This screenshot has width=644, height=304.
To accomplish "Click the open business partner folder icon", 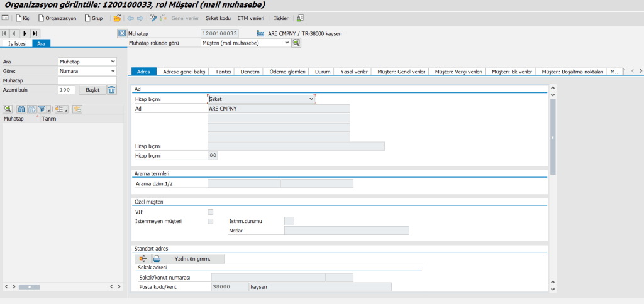I will (117, 18).
